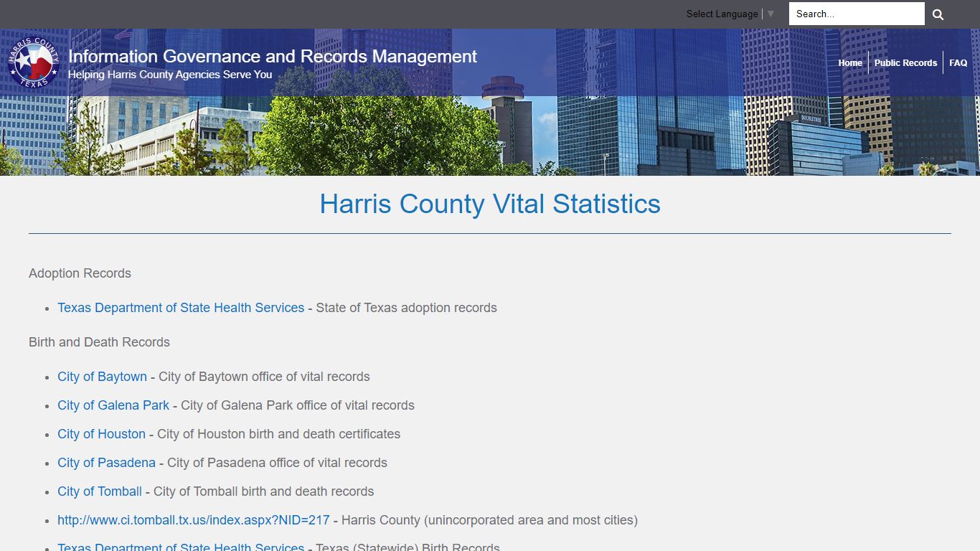Image resolution: width=980 pixels, height=551 pixels.
Task: Open the City of Galena Park link
Action: click(113, 405)
